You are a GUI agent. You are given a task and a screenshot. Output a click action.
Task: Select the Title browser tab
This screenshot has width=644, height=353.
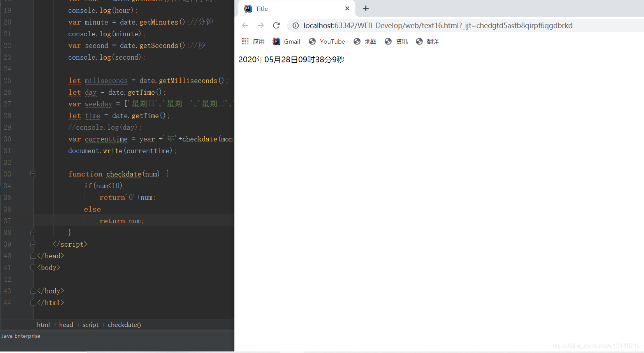point(297,9)
